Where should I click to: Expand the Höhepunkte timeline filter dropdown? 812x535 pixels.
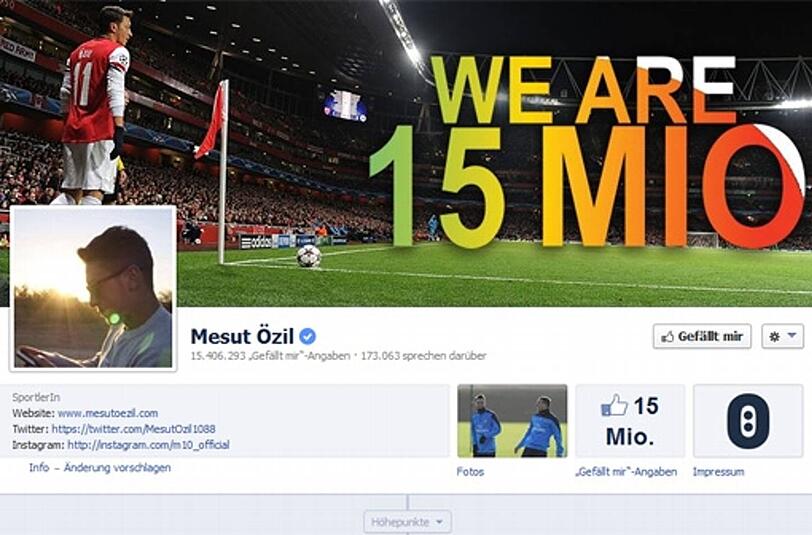point(407,522)
